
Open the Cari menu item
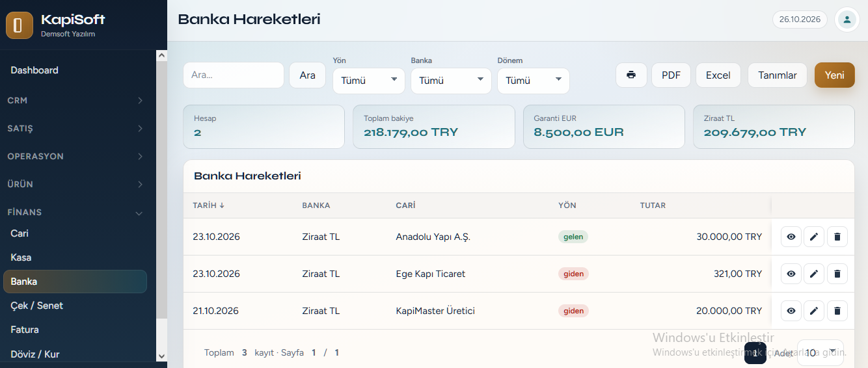click(75, 233)
